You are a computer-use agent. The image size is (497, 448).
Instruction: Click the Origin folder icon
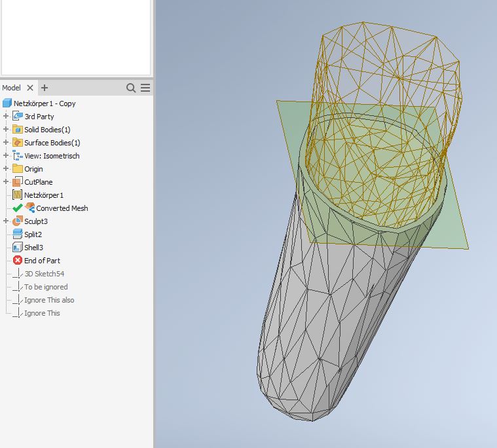click(18, 169)
